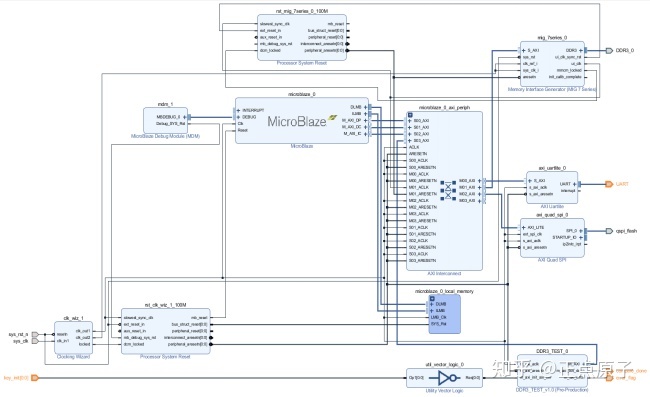
Task: Click the Debug_SYS_Rst pin on mdm_1
Action: click(170, 123)
